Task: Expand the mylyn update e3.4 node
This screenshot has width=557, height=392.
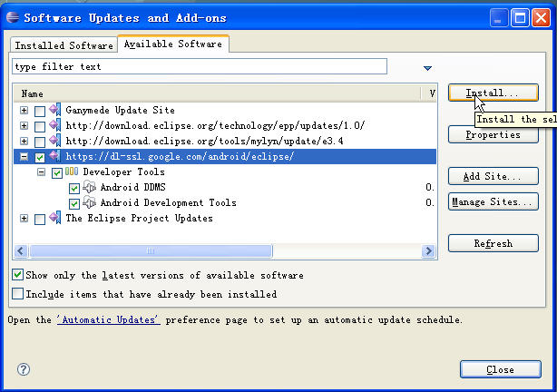Action: tap(24, 141)
